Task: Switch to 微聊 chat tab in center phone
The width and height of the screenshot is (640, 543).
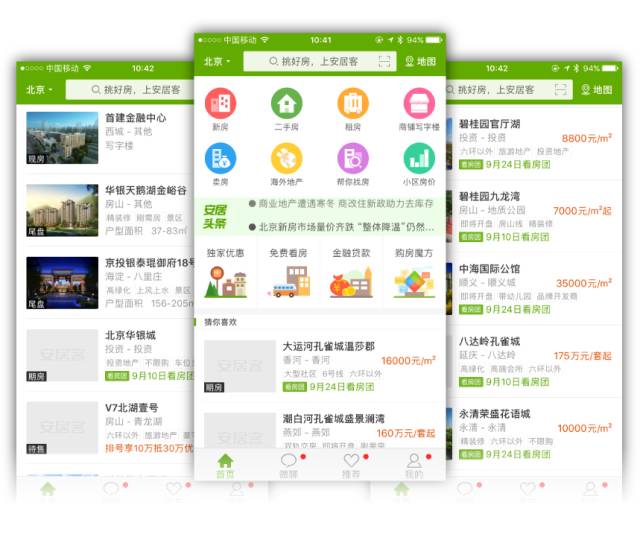Action: [288, 466]
